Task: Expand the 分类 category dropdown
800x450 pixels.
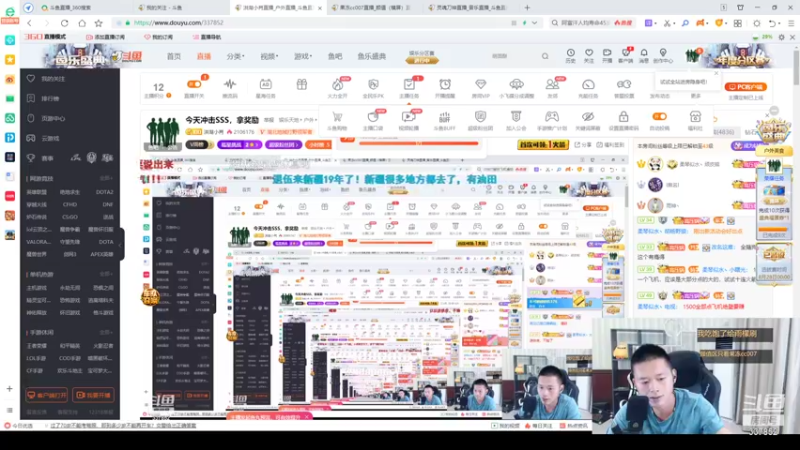Action: click(x=235, y=56)
